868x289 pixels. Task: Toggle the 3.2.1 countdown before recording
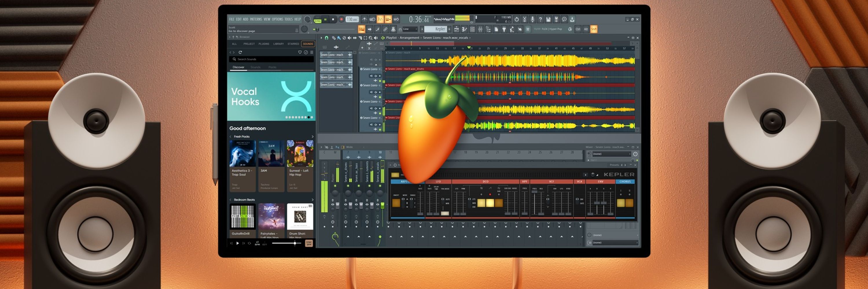380,20
